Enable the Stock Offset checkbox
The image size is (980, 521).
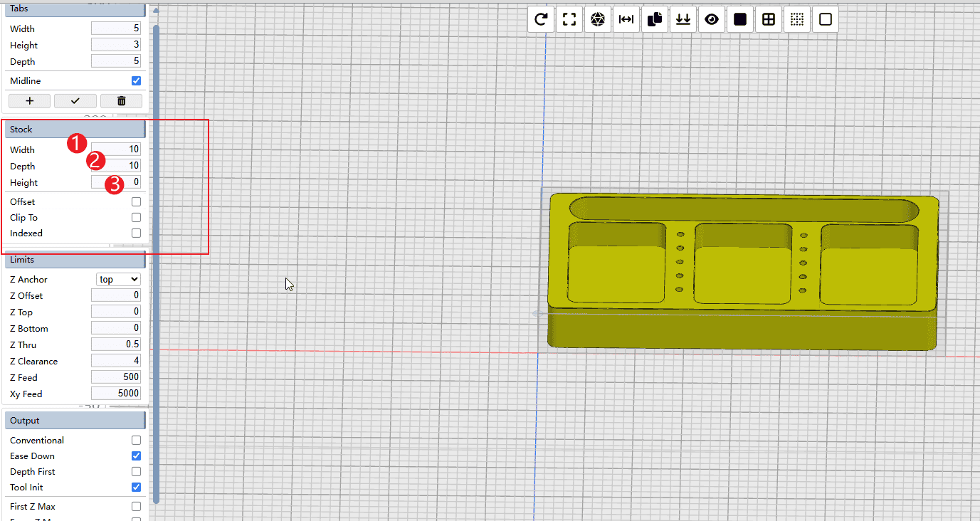click(136, 202)
